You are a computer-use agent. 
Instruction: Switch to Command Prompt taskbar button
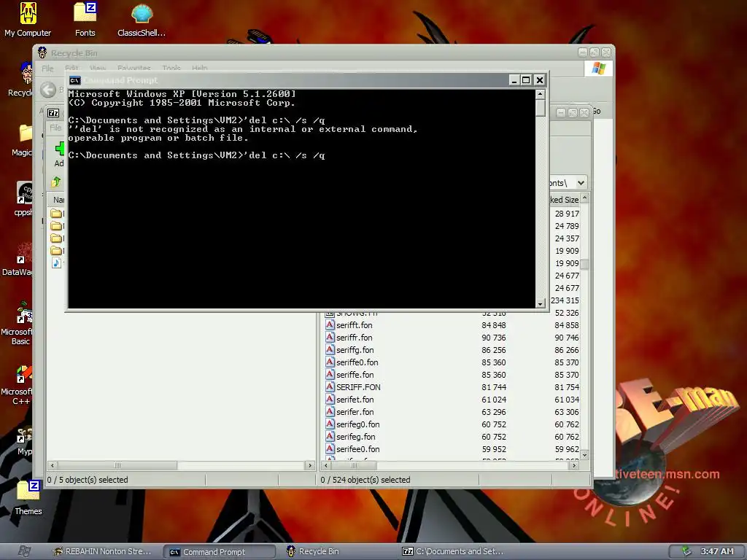(220, 552)
